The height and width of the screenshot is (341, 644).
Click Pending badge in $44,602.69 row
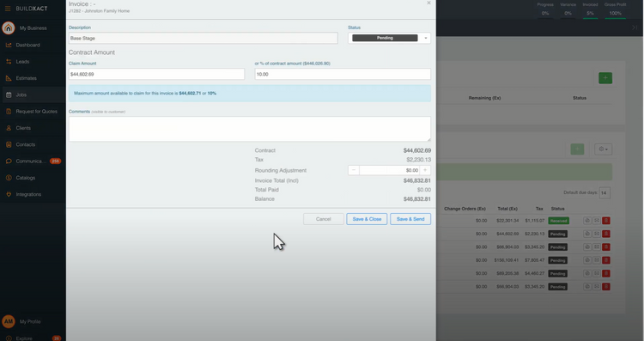(x=558, y=234)
